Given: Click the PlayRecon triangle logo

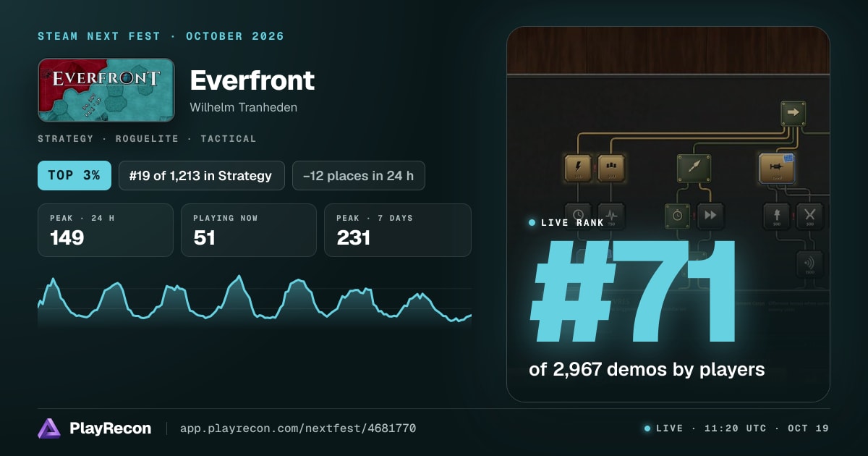Looking at the screenshot, I should pos(49,428).
